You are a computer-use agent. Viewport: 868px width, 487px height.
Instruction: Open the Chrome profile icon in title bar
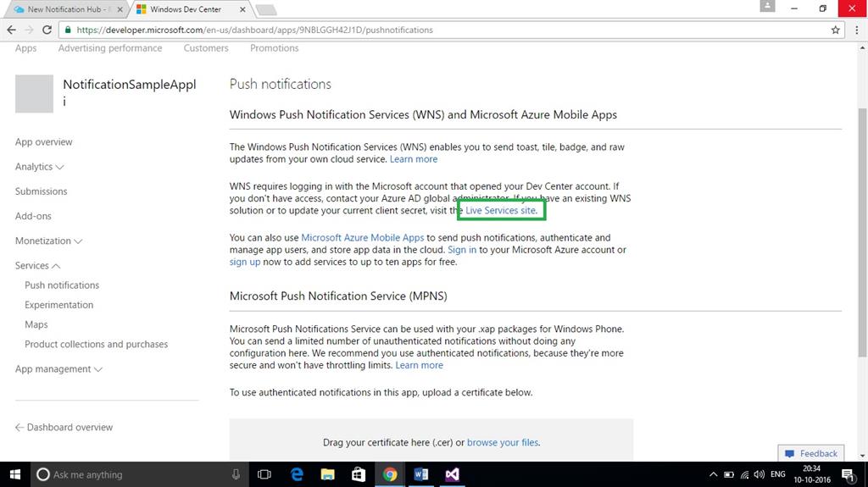point(767,6)
